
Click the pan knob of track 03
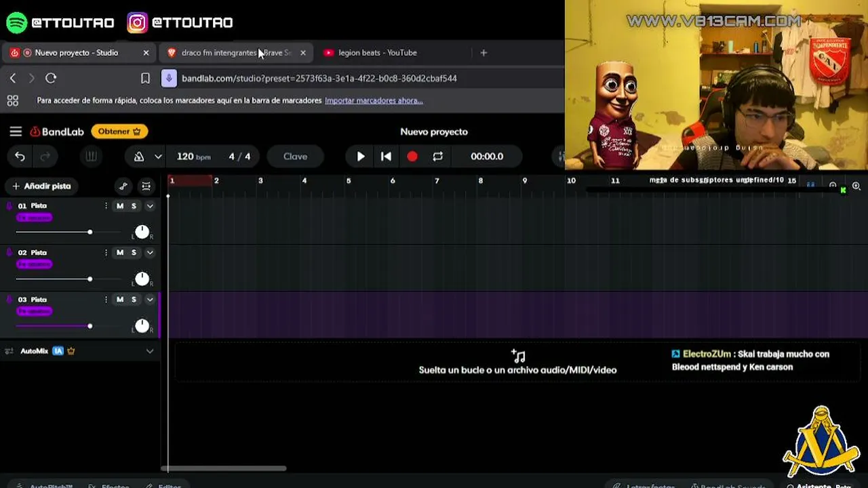(142, 326)
